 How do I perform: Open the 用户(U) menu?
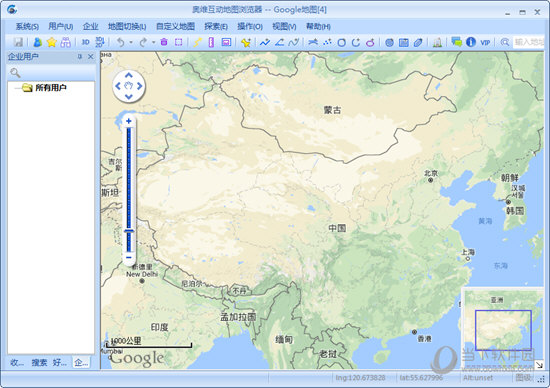61,26
